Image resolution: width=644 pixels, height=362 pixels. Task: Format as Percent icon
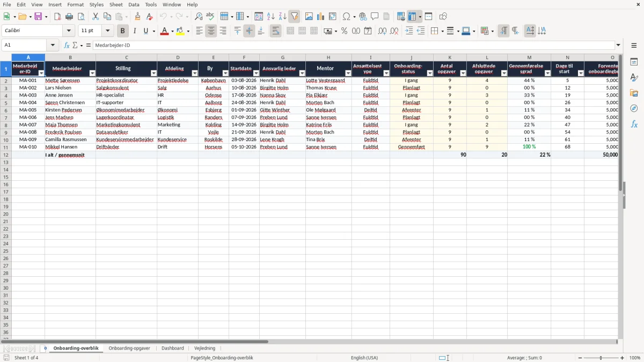coord(344,31)
